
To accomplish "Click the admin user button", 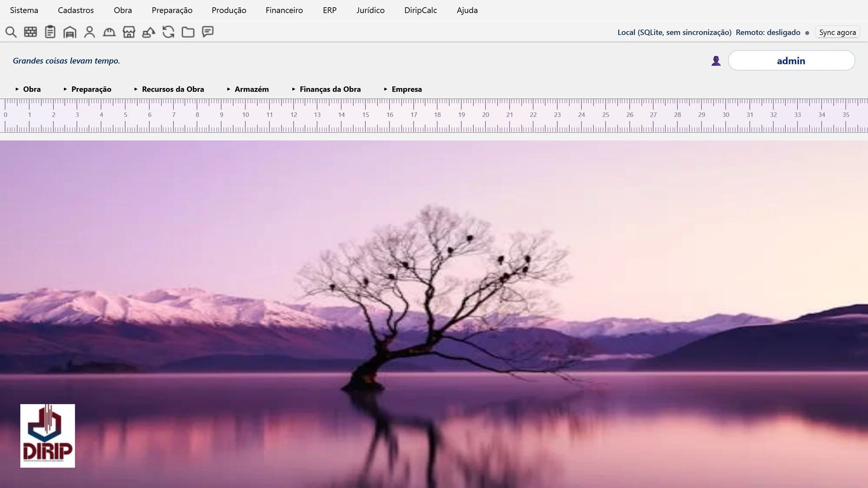I will (x=791, y=61).
